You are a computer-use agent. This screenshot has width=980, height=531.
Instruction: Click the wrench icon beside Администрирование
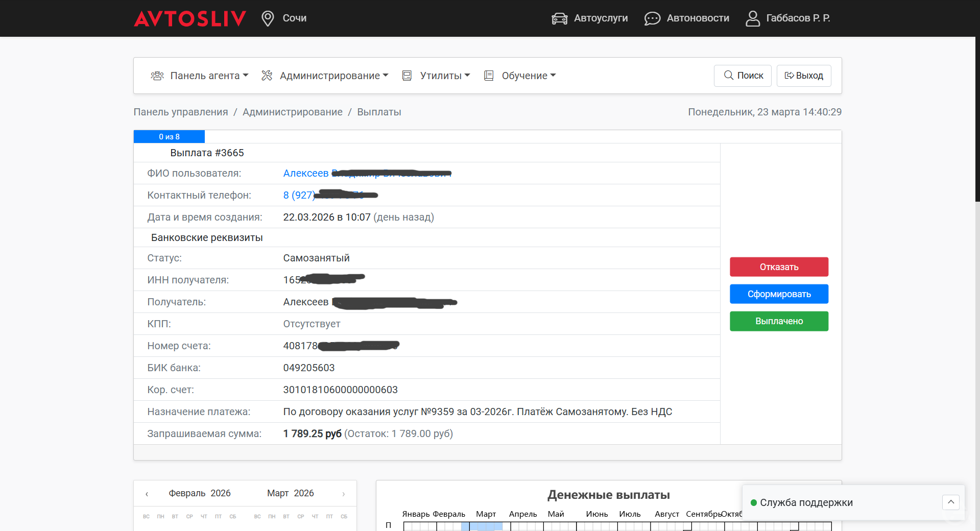[267, 75]
